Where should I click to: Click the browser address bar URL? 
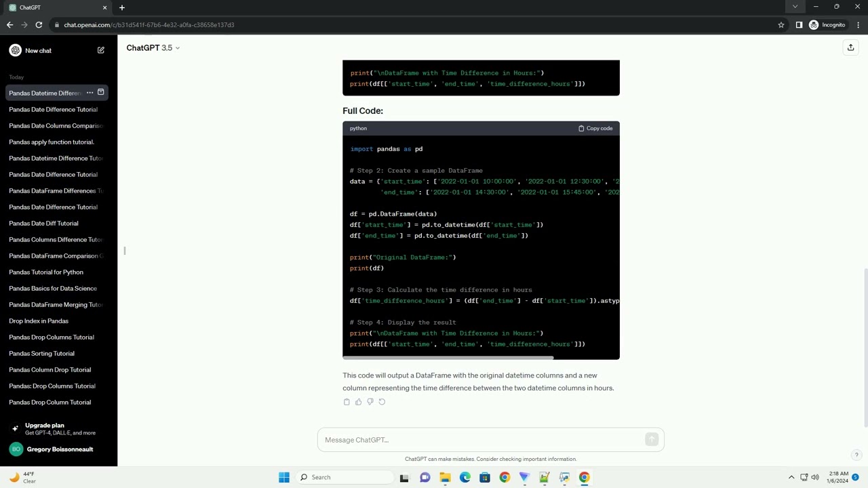coord(149,25)
